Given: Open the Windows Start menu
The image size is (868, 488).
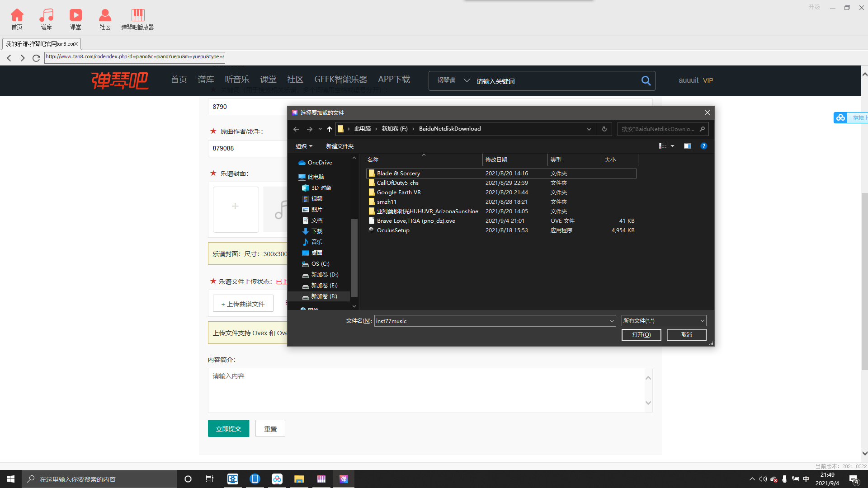Looking at the screenshot, I should pos(11,479).
